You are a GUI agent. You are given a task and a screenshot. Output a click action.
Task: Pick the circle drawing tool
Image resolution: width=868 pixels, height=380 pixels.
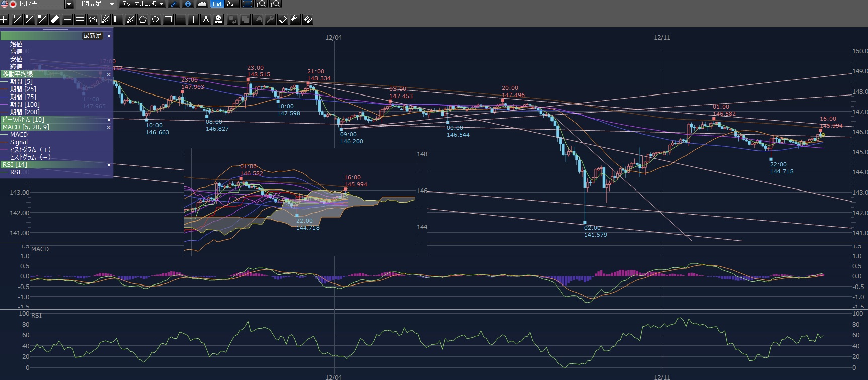(x=155, y=20)
